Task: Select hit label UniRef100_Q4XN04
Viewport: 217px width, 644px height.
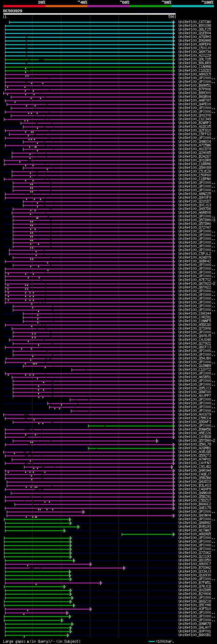Action: (195, 516)
